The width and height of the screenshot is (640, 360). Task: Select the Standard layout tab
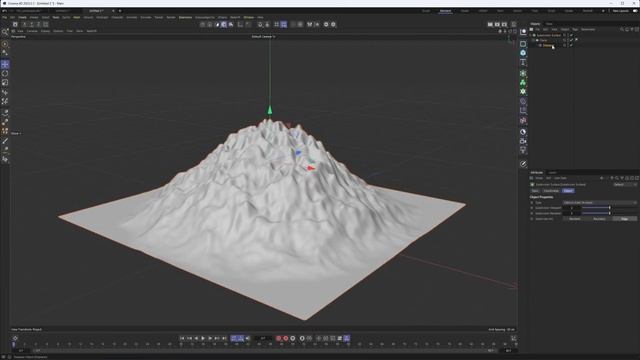(x=445, y=11)
